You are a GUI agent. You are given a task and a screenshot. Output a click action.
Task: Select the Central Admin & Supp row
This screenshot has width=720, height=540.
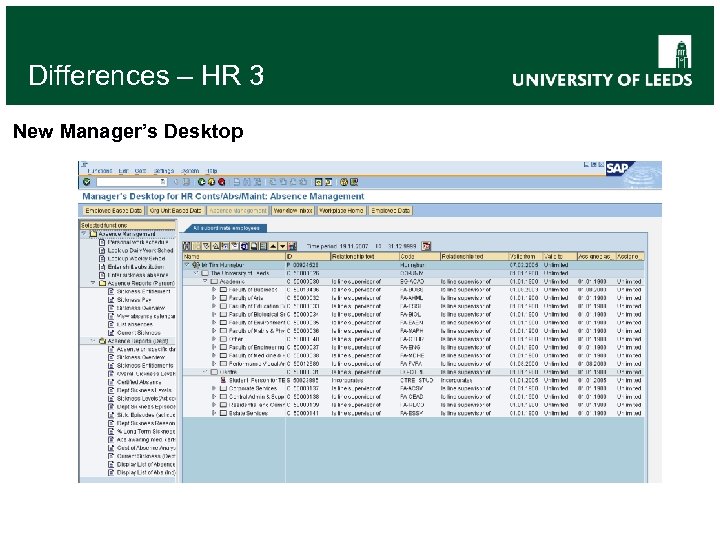[x=413, y=397]
